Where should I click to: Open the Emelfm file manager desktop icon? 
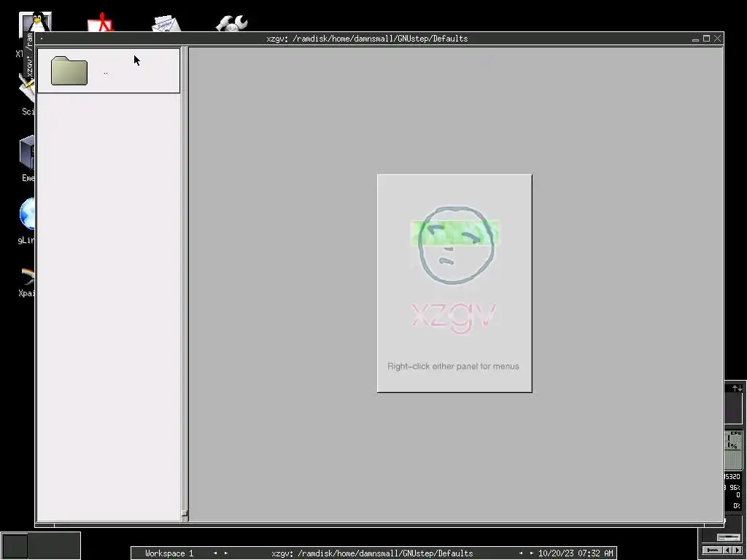tap(27, 152)
